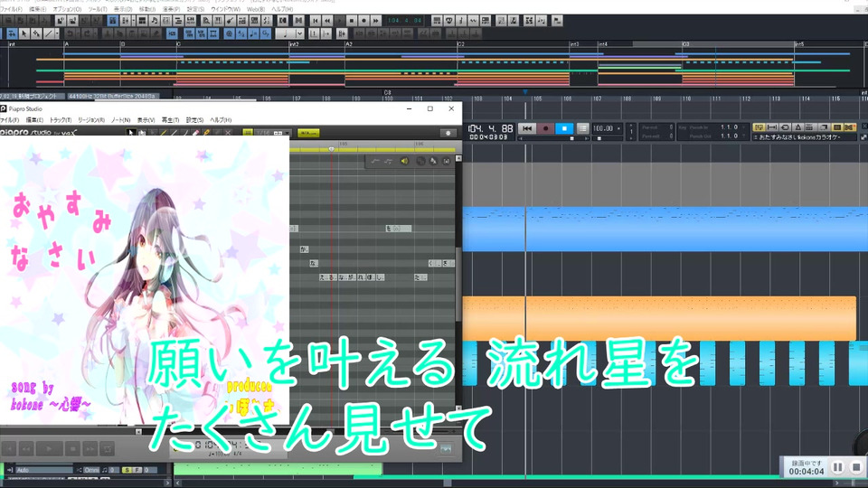Click the record button in transport panel
868x488 pixels.
coord(546,128)
